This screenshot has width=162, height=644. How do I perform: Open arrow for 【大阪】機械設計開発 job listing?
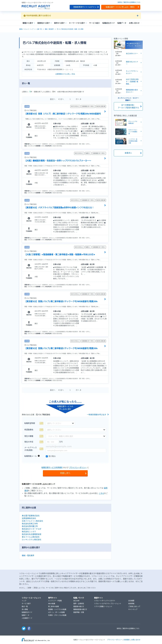[x=105, y=158]
